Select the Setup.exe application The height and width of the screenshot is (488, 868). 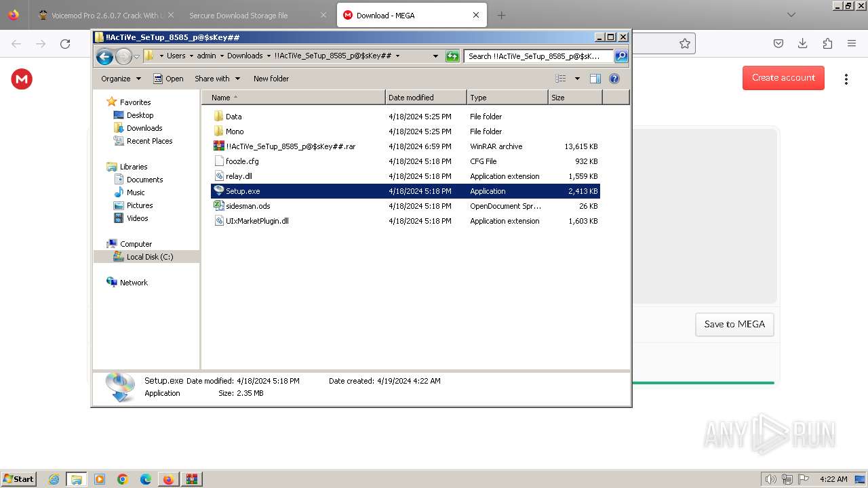click(x=406, y=191)
